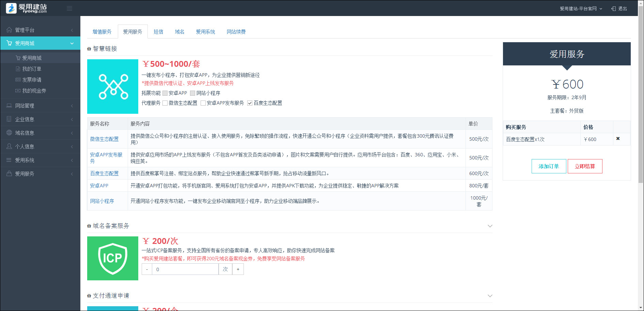Click the building icon beside 企业信息
The image size is (644, 311).
click(x=9, y=119)
